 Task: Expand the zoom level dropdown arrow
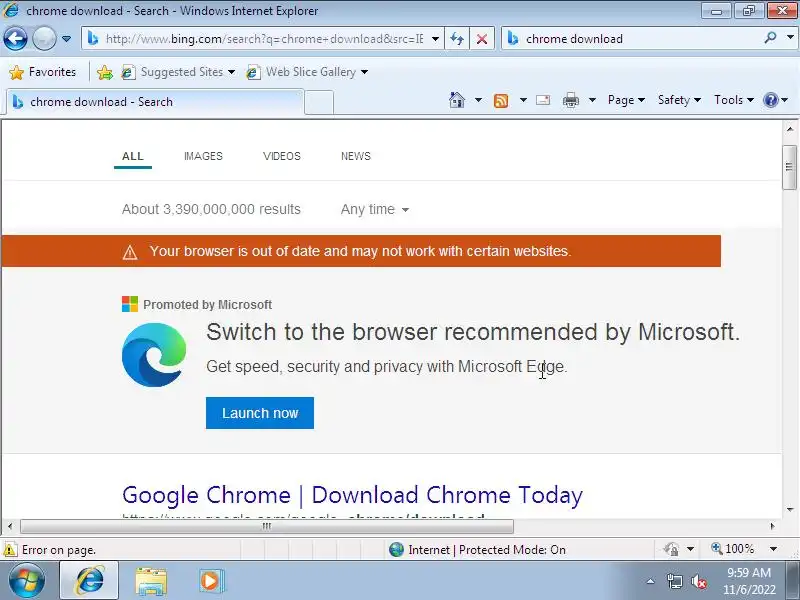773,549
